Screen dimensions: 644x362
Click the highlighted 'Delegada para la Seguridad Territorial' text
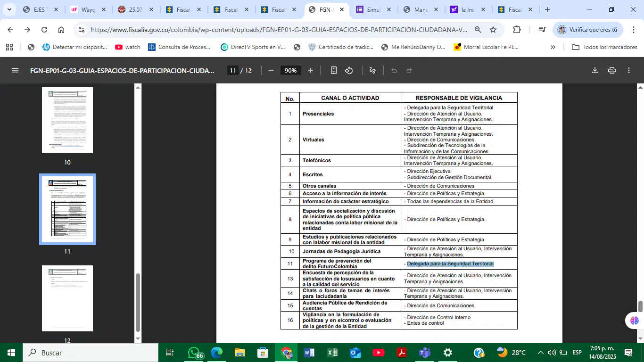[x=450, y=264]
